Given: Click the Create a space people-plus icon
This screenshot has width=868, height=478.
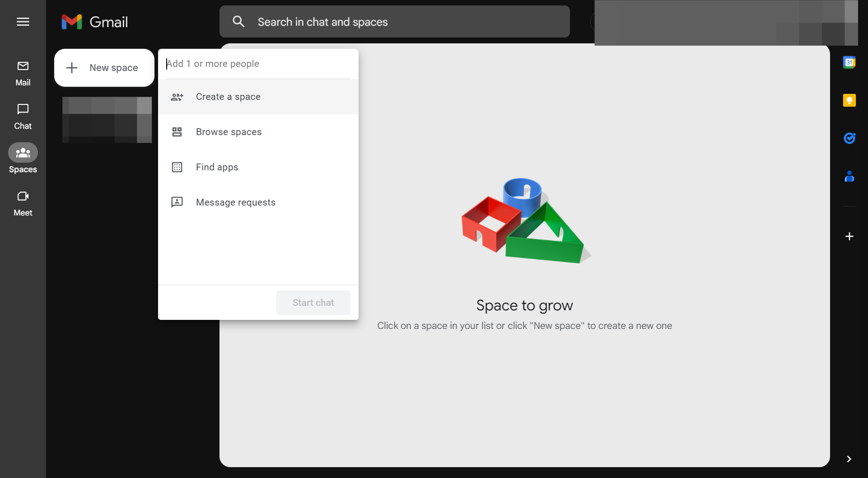Looking at the screenshot, I should point(177,97).
